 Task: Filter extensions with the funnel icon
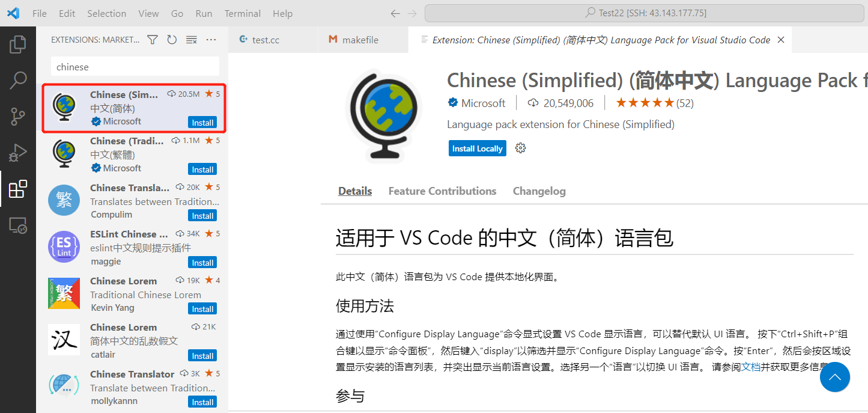point(153,40)
